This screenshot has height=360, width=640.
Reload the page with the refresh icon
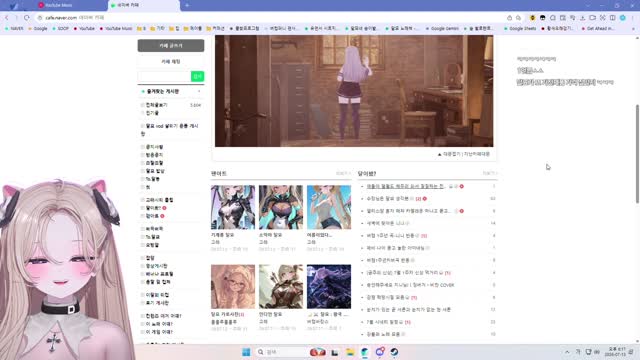tap(27, 18)
